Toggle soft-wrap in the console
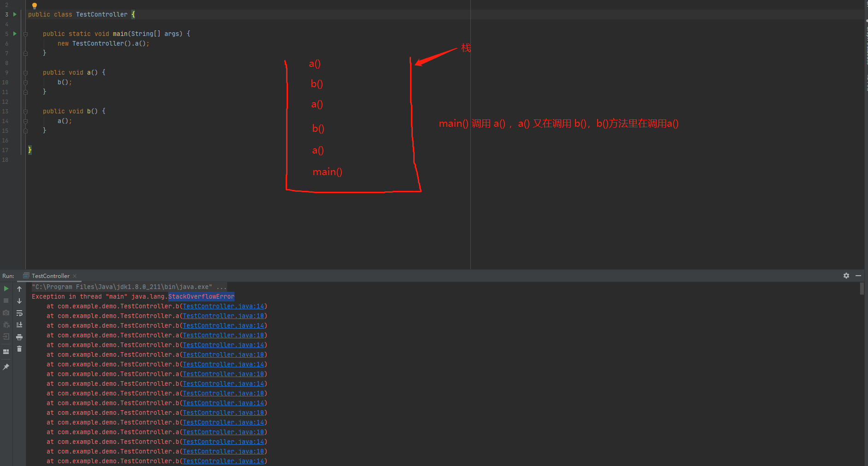The height and width of the screenshot is (466, 868). [19, 313]
